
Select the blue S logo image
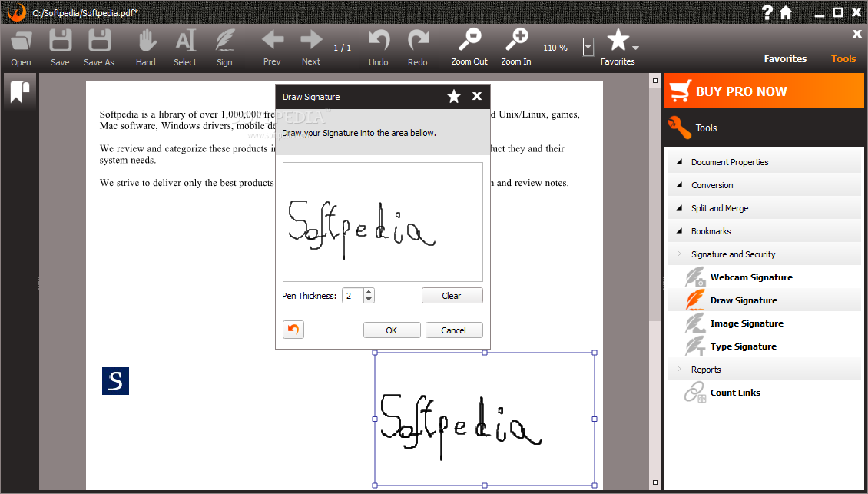pyautogui.click(x=116, y=381)
